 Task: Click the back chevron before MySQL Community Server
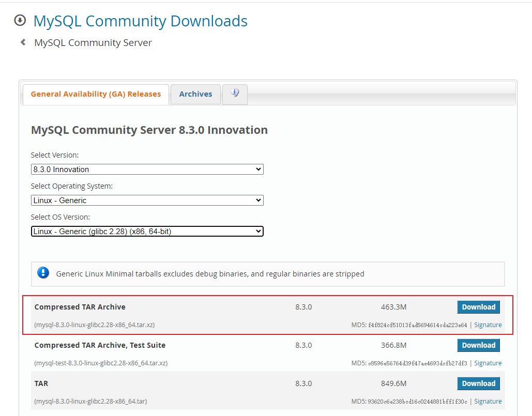(23, 42)
